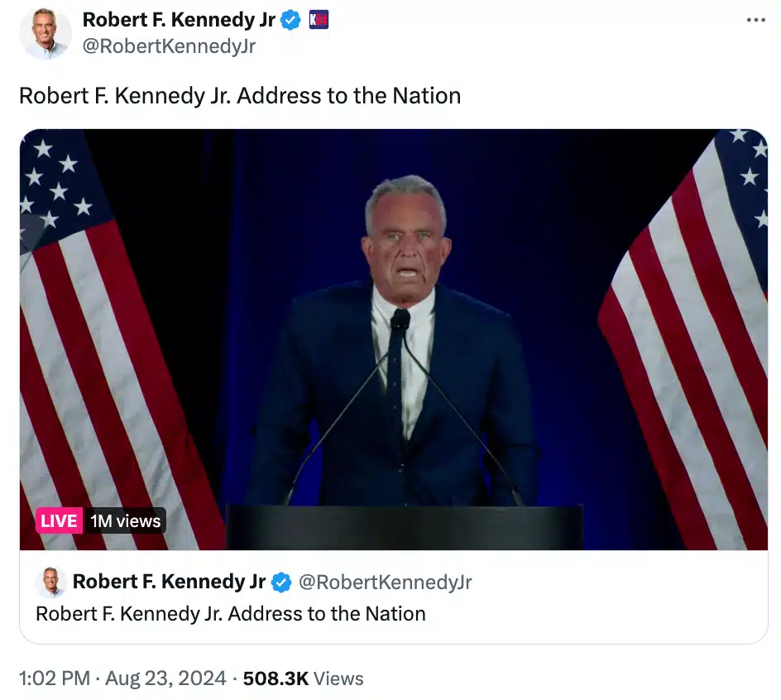Click the Aug 23, 2024 date
The image size is (781, 700).
(165, 678)
